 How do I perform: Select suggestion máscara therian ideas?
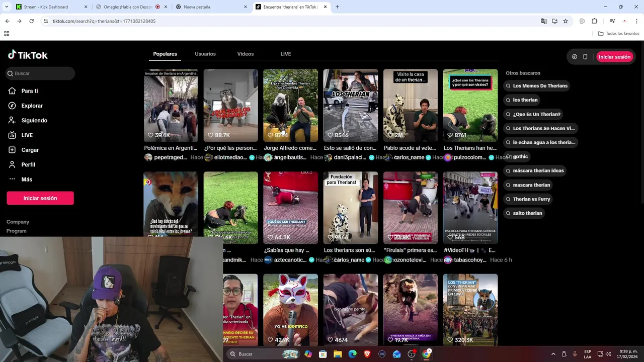pos(535,170)
